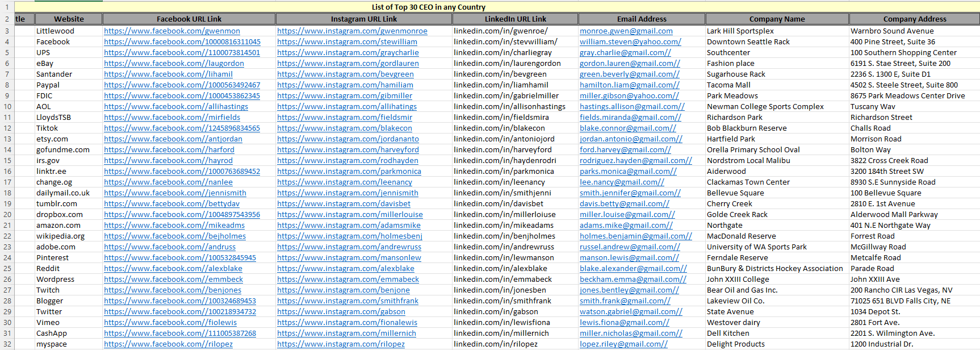Open the instagram.com/millerlouise link
Viewport: 980px width, 350px height.
[x=350, y=215]
